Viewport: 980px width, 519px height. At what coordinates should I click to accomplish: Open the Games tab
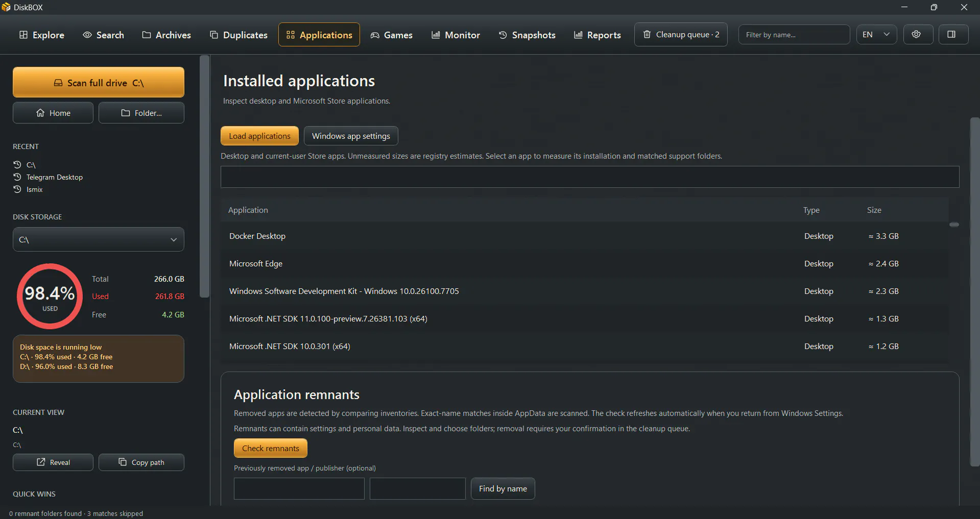(391, 35)
